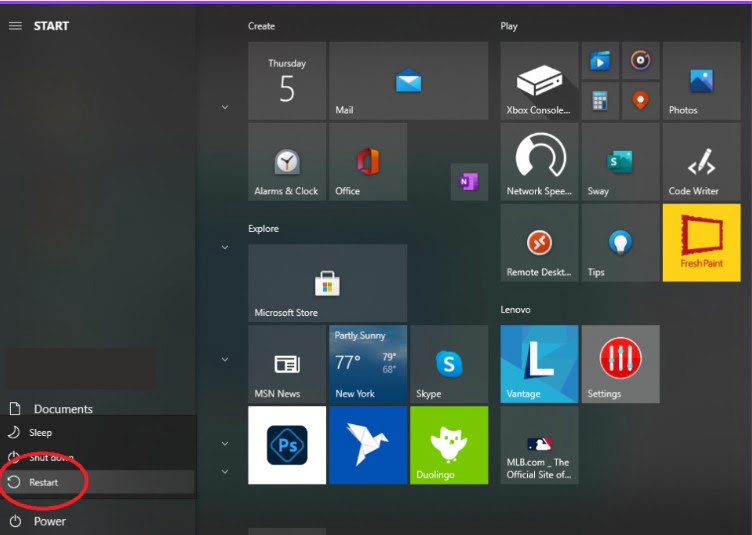Launch the Fresh Paint tile
This screenshot has width=752, height=535.
tap(702, 243)
